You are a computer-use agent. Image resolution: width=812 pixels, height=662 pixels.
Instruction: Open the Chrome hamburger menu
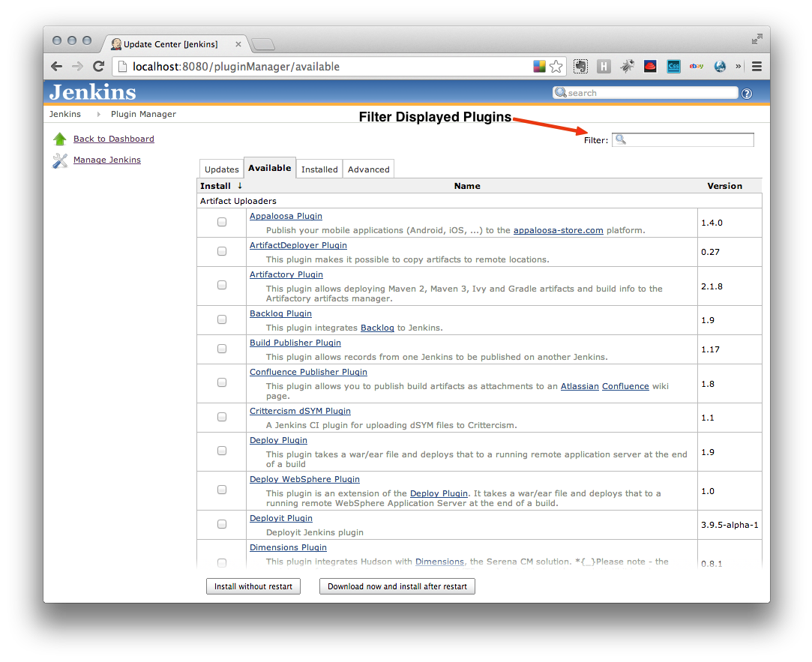pos(757,66)
